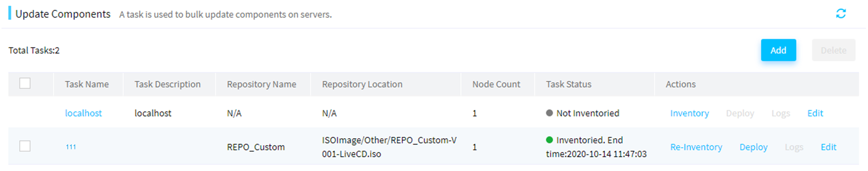This screenshot has height=171, width=868.
Task: Click the green Inventoried status dot
Action: pyautogui.click(x=549, y=140)
